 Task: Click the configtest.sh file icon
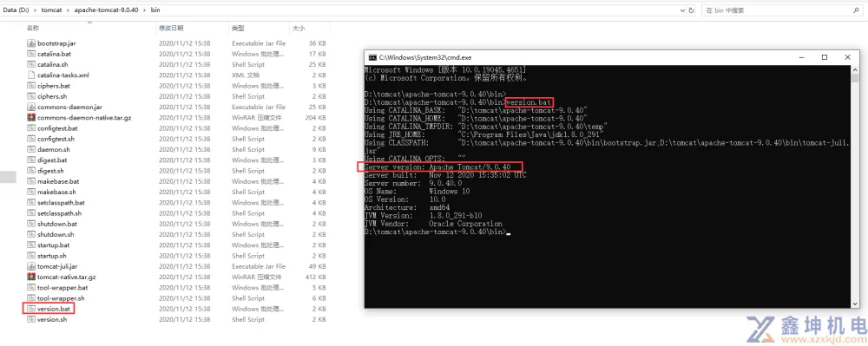pyautogui.click(x=31, y=139)
